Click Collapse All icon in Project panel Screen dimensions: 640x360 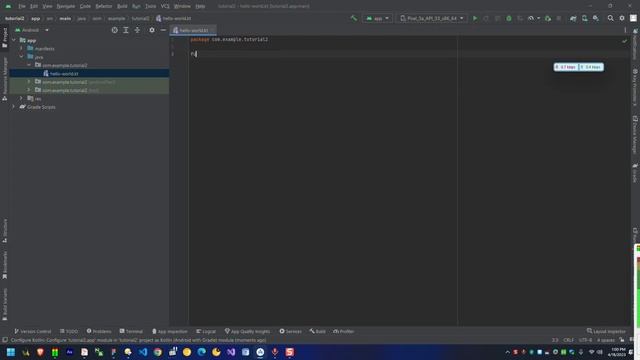(x=137, y=30)
